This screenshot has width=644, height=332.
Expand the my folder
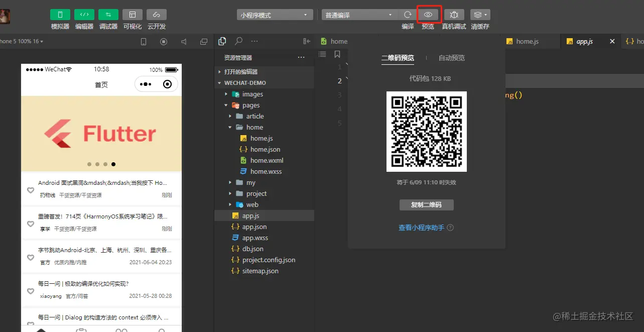coord(264,182)
